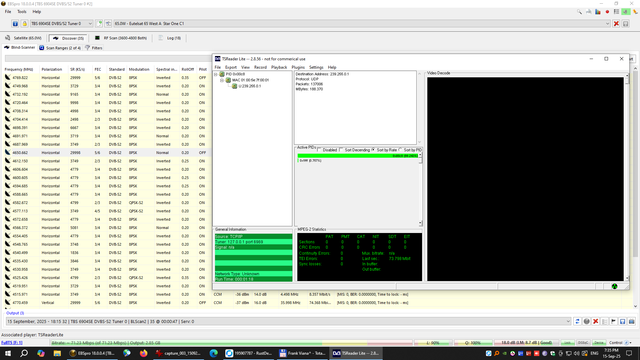Open TSReader Record menu
Screen dimensions: 640x360
pyautogui.click(x=260, y=67)
